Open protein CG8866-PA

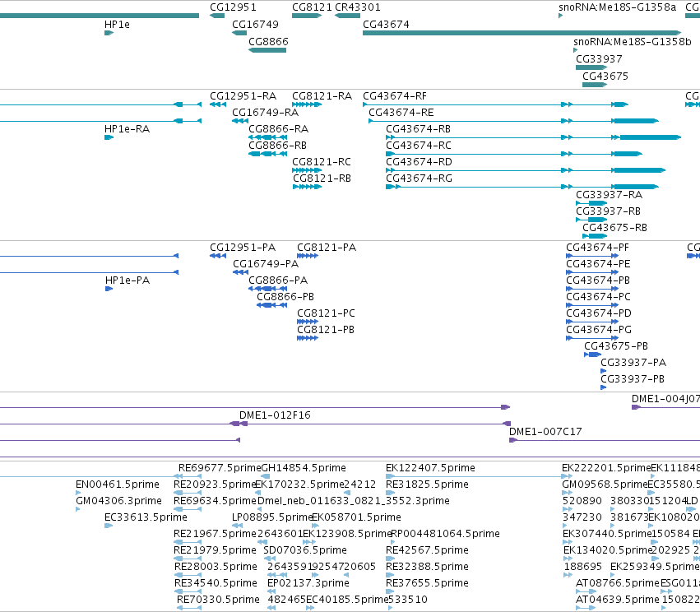267,289
